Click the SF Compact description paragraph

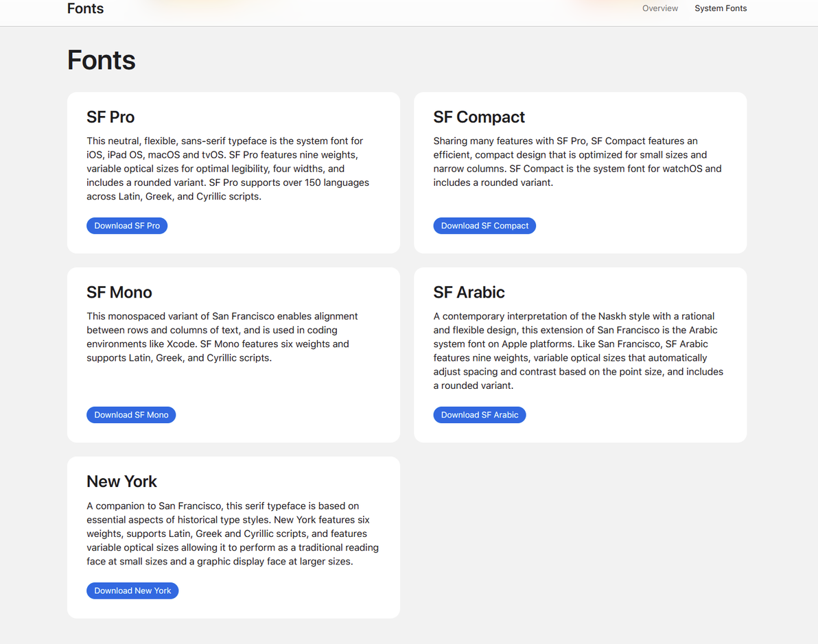tap(576, 162)
